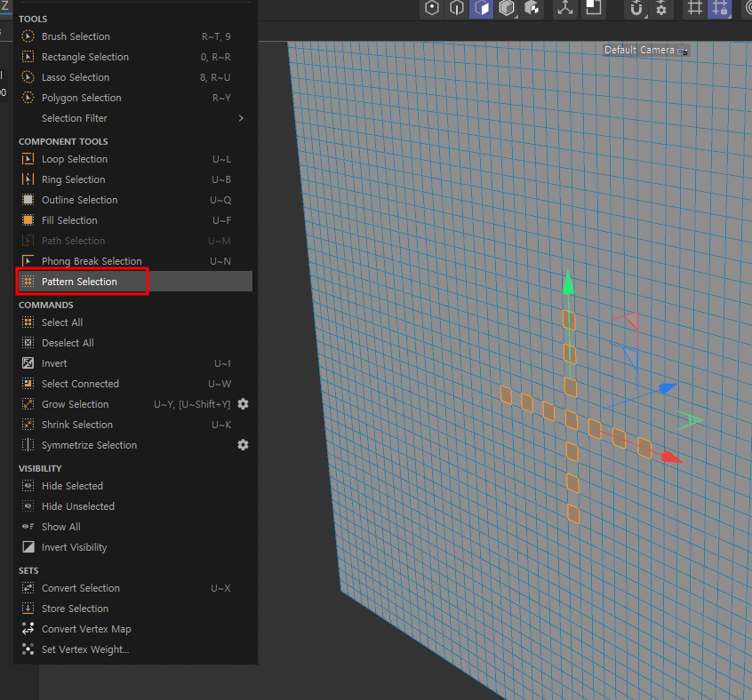Viewport: 752px width, 700px height.
Task: Choose Phong Break Selection
Action: click(x=136, y=261)
